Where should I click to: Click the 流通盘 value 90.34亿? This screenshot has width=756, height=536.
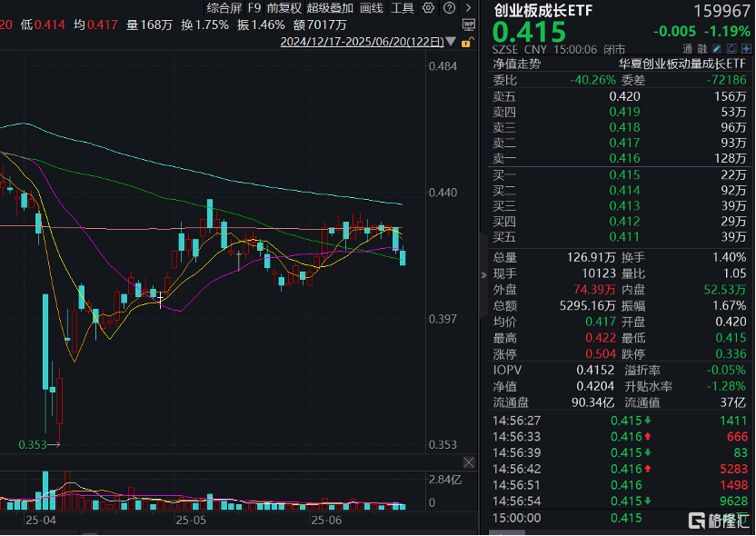coord(593,402)
